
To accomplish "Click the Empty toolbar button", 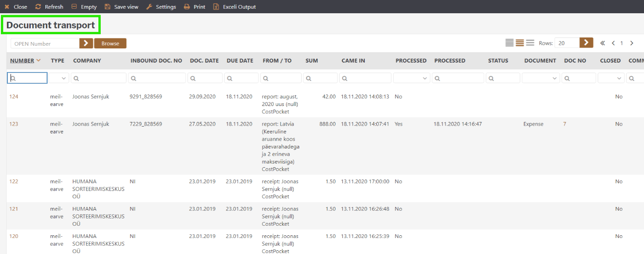I will click(84, 7).
